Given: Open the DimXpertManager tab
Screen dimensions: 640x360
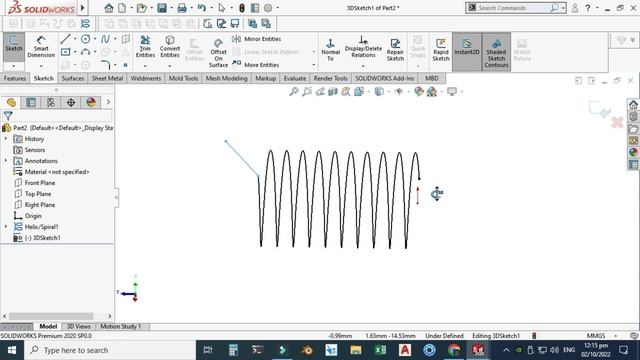Looking at the screenshot, I should (71, 102).
